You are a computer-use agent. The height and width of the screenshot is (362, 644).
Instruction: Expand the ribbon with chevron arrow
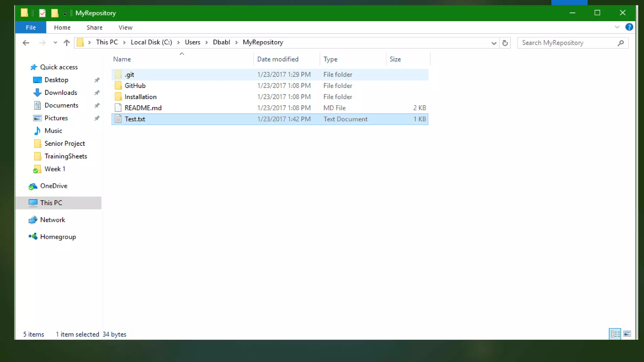coord(617,27)
